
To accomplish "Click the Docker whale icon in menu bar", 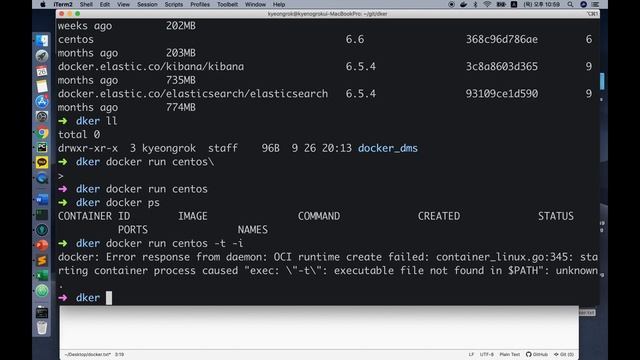I will point(463,4).
